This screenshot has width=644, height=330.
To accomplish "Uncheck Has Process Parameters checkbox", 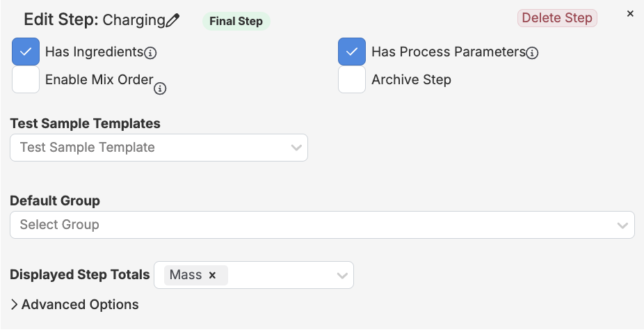I will click(352, 52).
